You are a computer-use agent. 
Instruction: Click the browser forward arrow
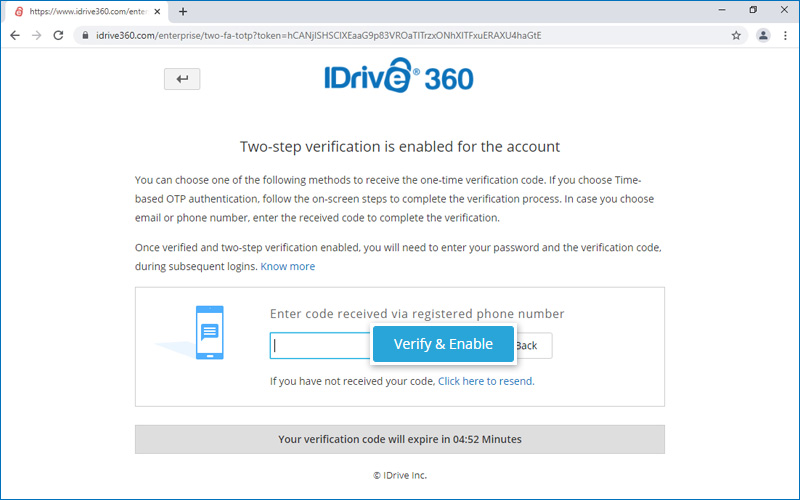pos(36,35)
